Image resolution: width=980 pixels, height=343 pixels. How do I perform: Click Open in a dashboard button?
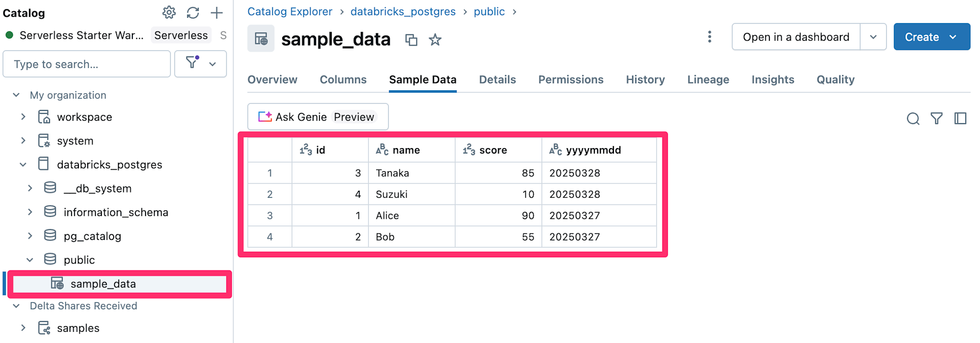(796, 37)
